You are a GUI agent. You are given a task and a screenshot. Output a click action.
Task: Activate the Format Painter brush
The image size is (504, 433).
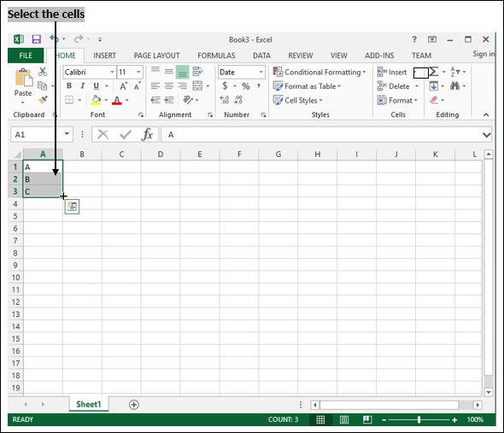point(43,100)
